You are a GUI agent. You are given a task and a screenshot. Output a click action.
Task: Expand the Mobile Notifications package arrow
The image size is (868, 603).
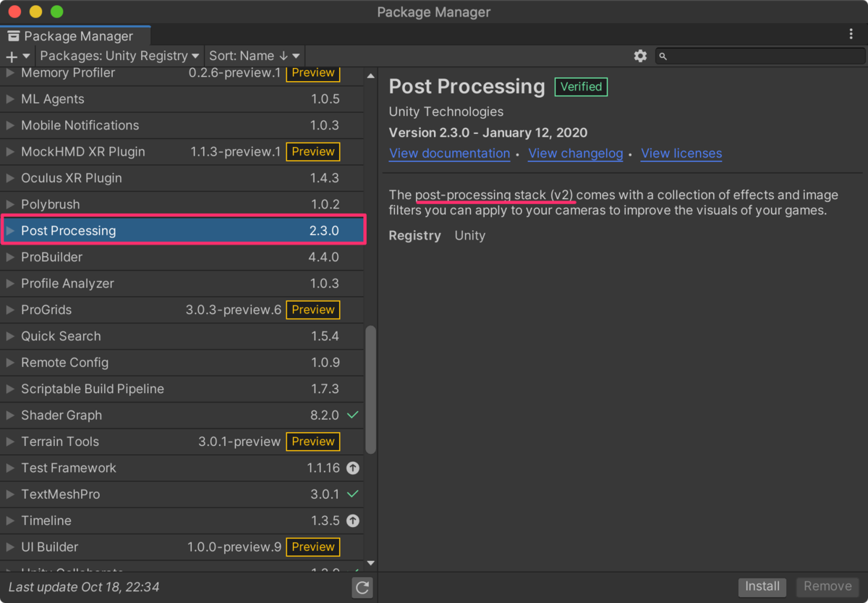coord(10,125)
